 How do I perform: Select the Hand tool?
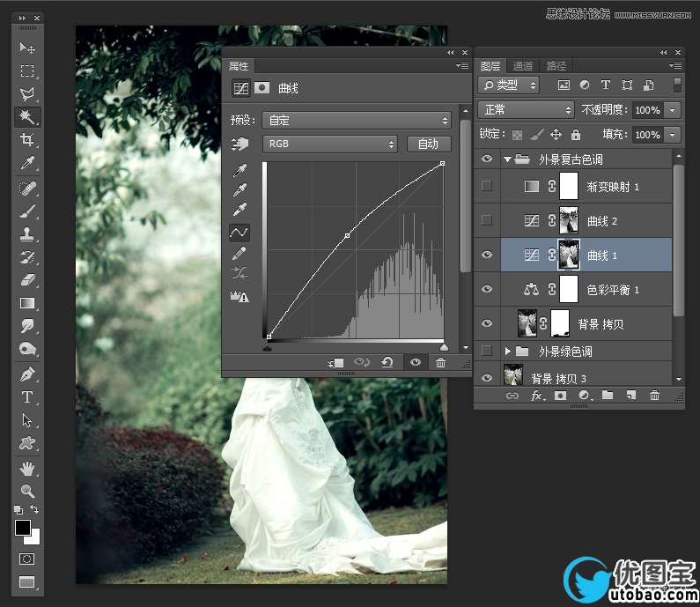(x=27, y=467)
